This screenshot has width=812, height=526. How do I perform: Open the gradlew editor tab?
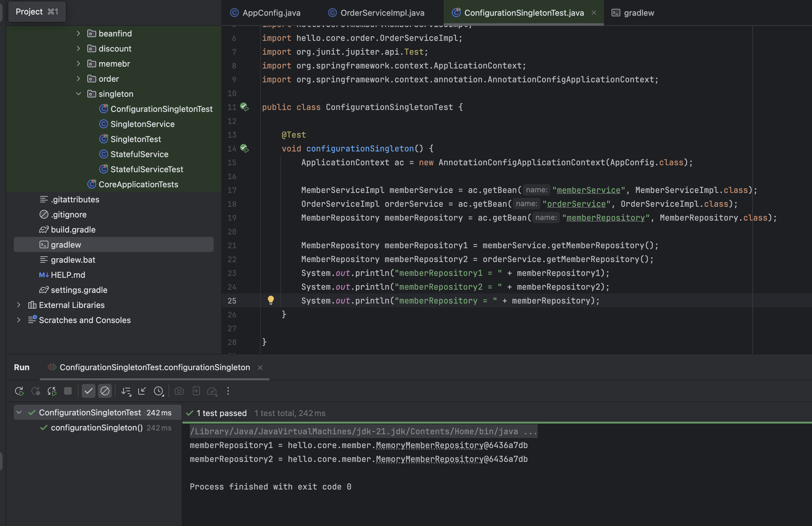(633, 13)
